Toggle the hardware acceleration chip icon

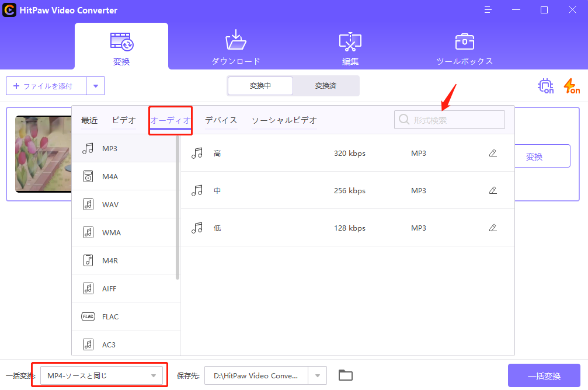pyautogui.click(x=545, y=86)
